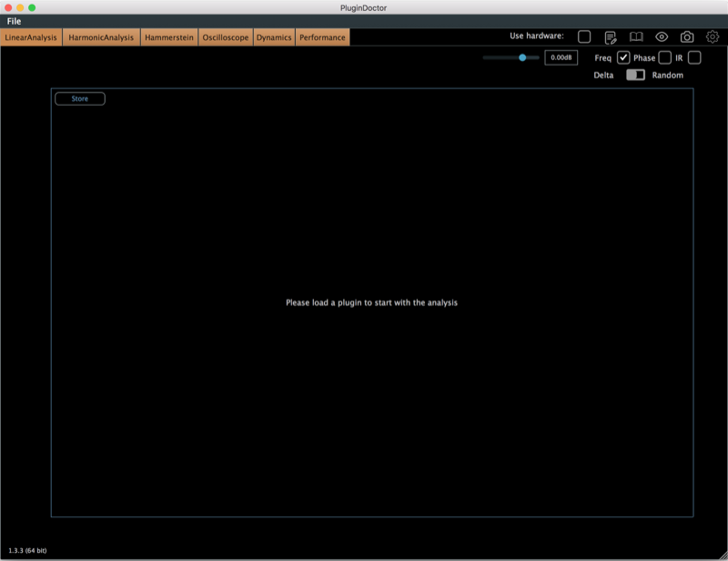Enable the Use hardware checkbox
The width and height of the screenshot is (728, 561).
click(584, 36)
